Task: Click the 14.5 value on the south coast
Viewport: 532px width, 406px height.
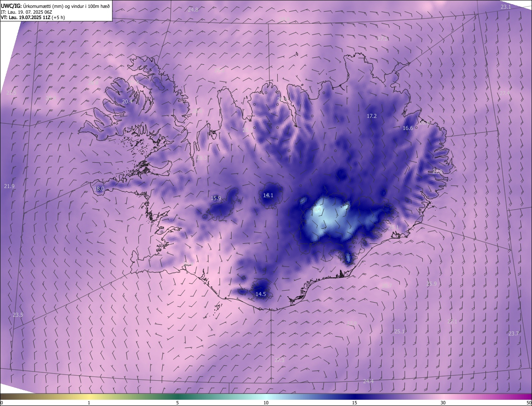Action: [261, 294]
